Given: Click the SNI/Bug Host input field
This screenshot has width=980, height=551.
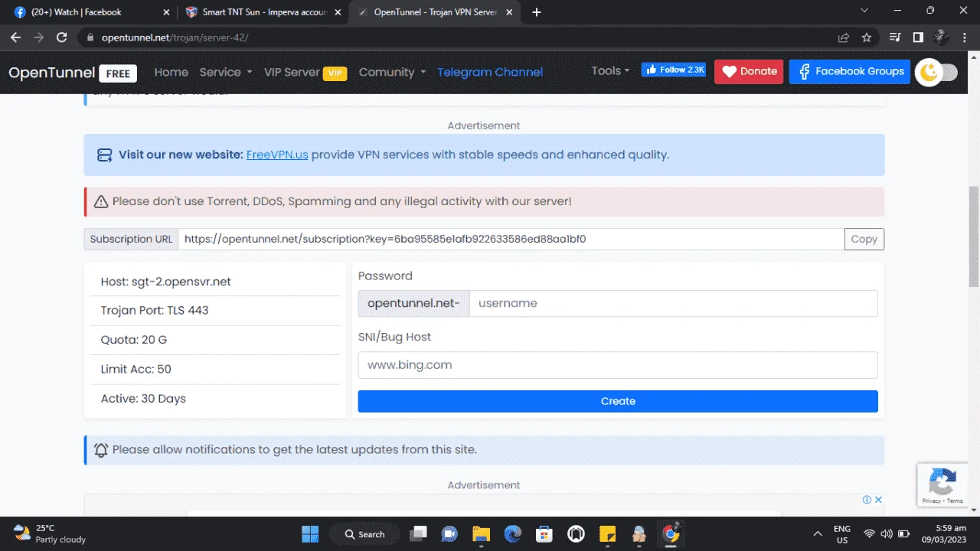Looking at the screenshot, I should [x=618, y=365].
